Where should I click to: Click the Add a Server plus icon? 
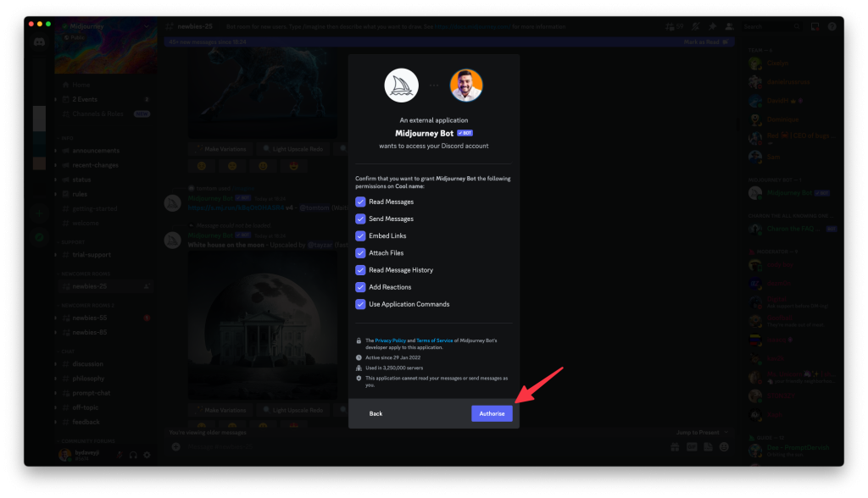[39, 213]
